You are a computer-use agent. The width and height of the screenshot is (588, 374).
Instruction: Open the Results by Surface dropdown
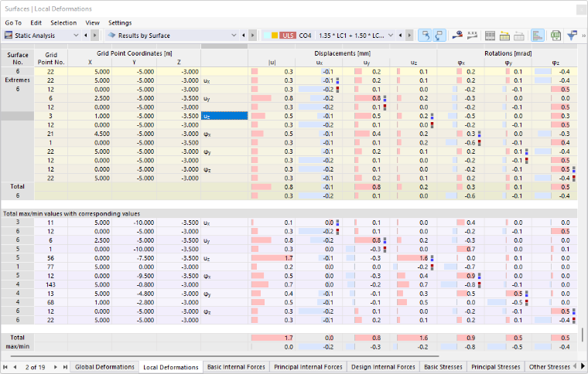(234, 36)
